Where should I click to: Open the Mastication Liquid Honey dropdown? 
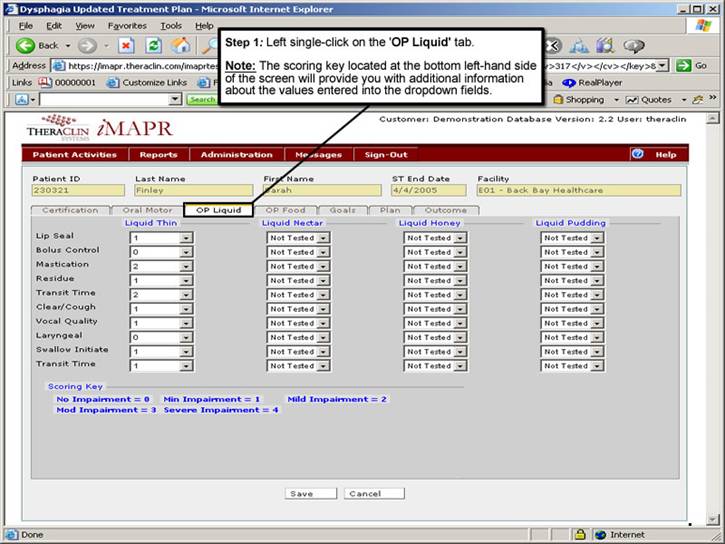point(459,266)
